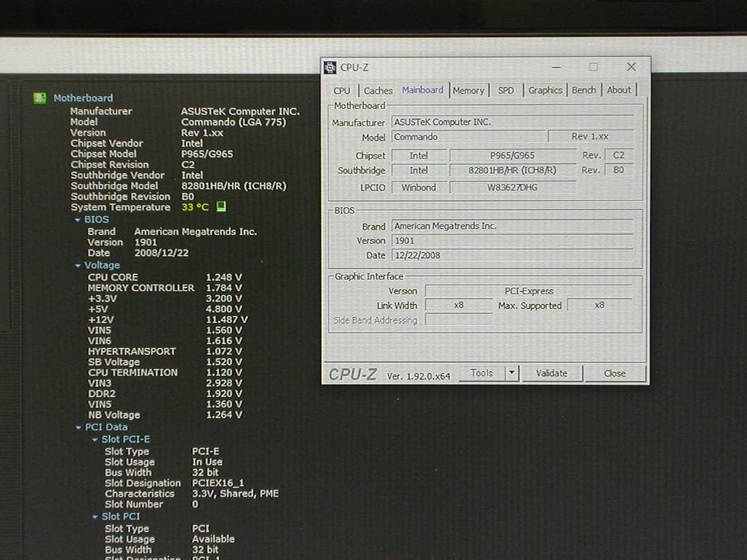
Task: Click the CPU-Z logo icon in the title bar
Action: (331, 67)
